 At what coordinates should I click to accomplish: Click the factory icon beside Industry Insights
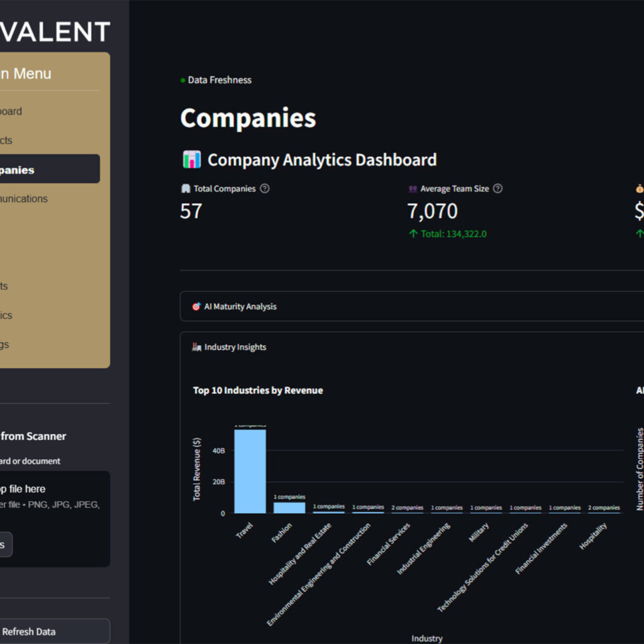197,347
